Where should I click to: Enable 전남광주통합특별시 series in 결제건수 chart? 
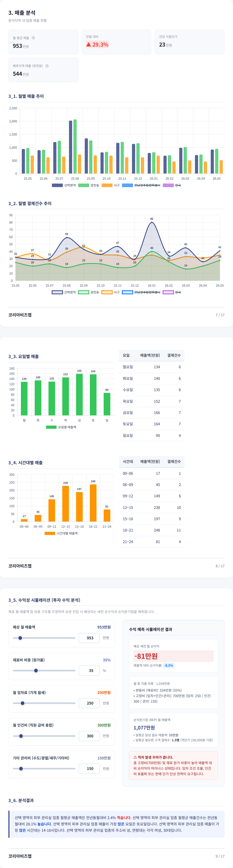point(141,292)
